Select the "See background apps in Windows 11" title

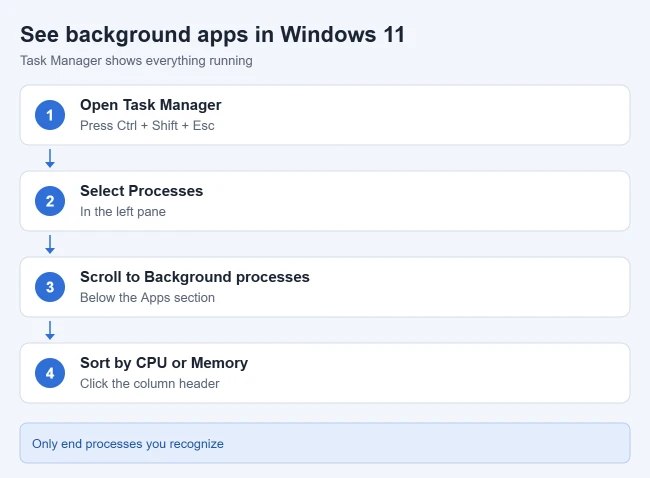pos(212,34)
